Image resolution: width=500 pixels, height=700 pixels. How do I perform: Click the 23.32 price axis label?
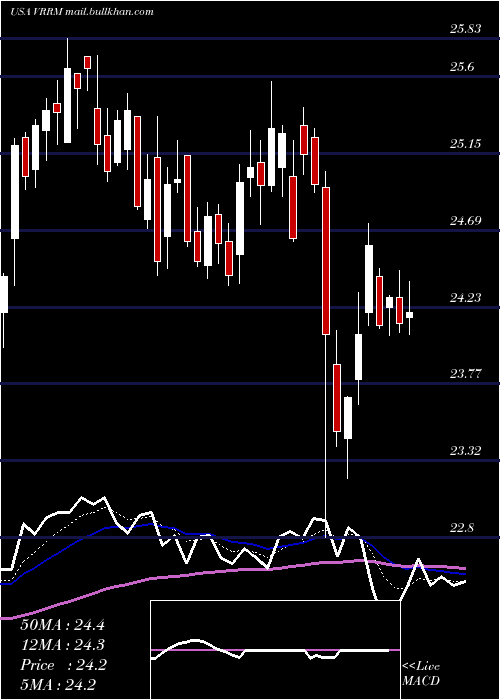(466, 450)
